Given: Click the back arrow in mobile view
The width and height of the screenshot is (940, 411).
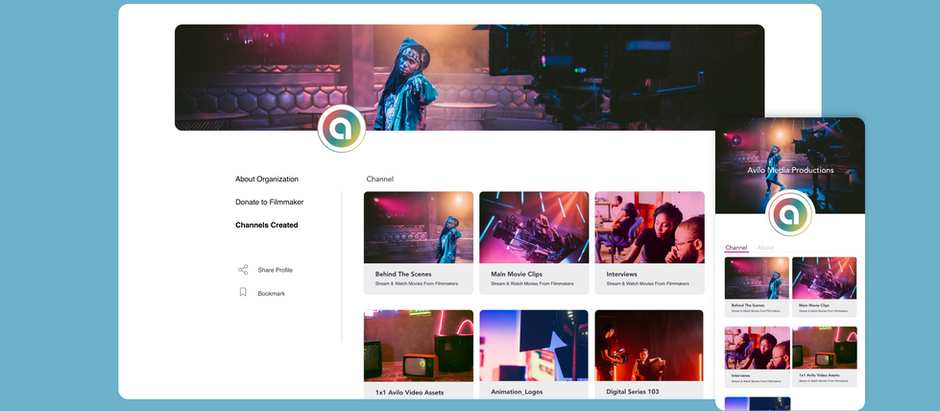Looking at the screenshot, I should click(736, 140).
